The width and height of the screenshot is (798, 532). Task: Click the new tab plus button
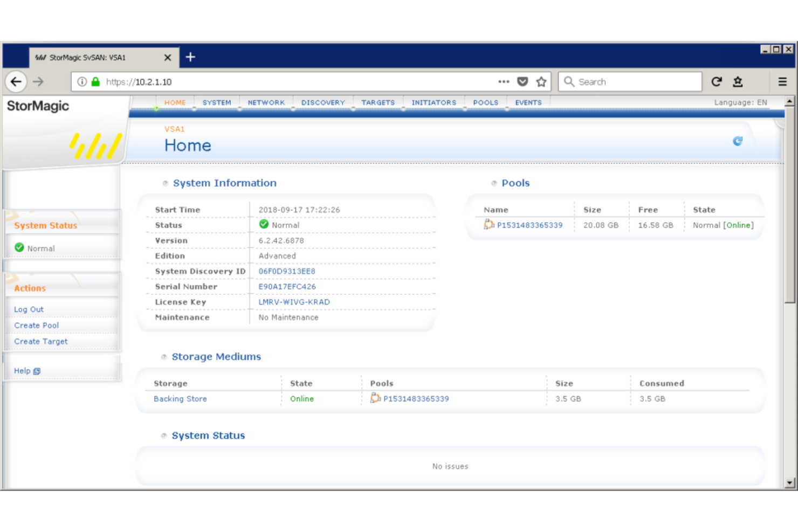[190, 57]
